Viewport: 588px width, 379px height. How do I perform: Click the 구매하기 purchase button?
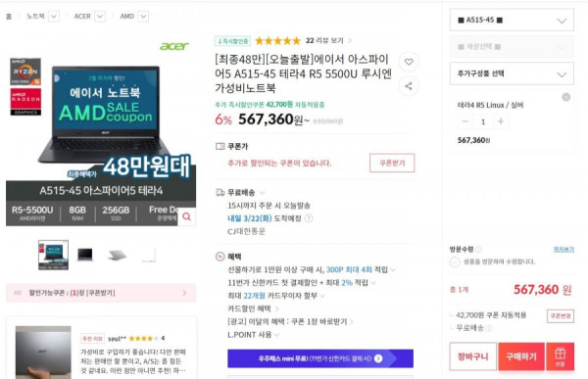(x=521, y=356)
